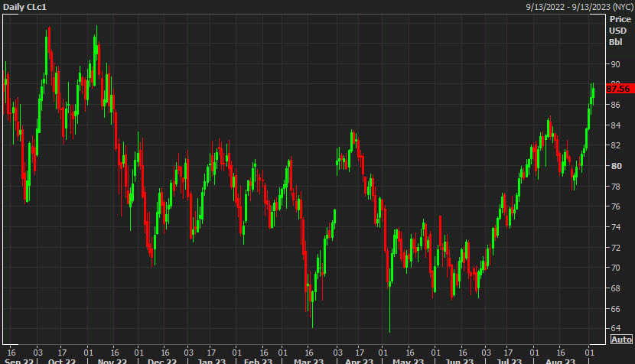Click the 74 price axis value
The height and width of the screenshot is (364, 635).
point(616,227)
